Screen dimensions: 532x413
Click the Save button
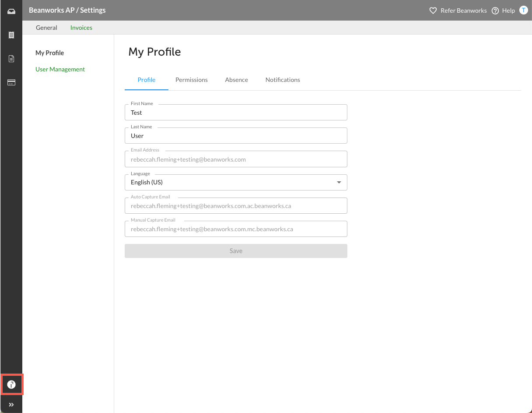pyautogui.click(x=236, y=251)
